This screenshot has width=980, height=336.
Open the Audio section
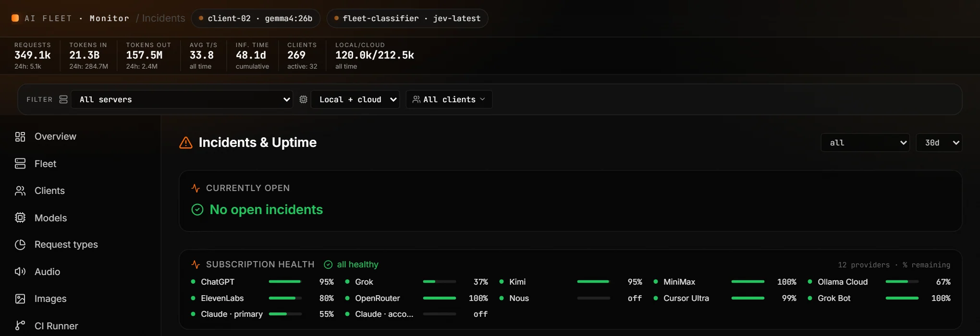point(47,272)
